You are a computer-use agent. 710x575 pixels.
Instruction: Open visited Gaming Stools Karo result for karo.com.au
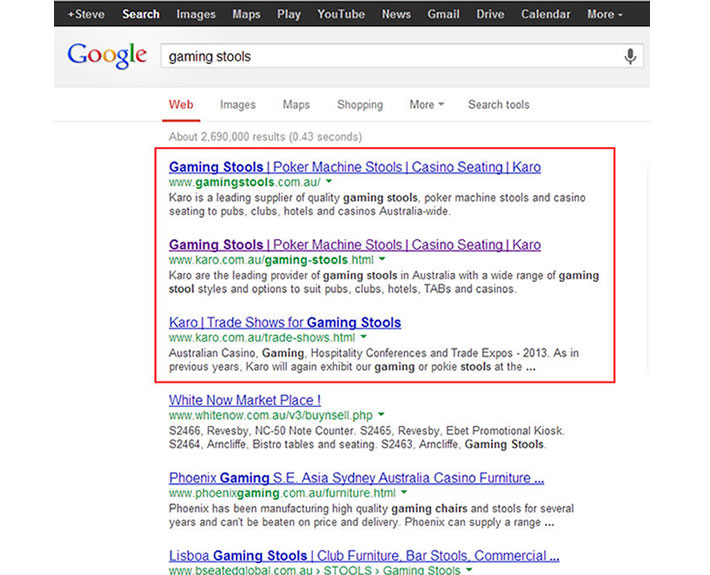(x=355, y=245)
